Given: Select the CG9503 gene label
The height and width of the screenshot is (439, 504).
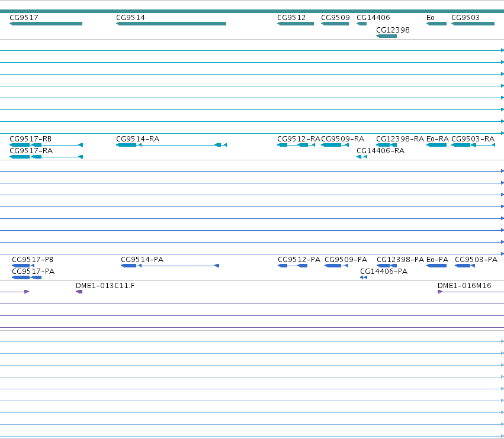Looking at the screenshot, I should pos(466,18).
